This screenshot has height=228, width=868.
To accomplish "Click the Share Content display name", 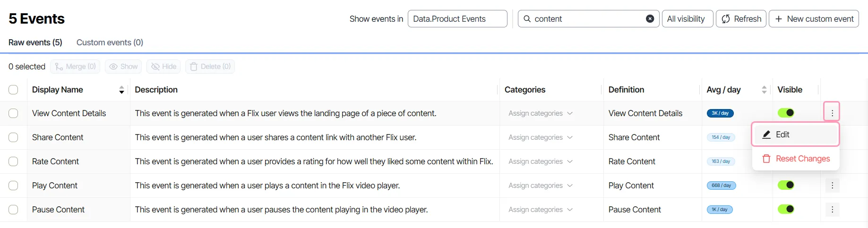I will tap(58, 137).
